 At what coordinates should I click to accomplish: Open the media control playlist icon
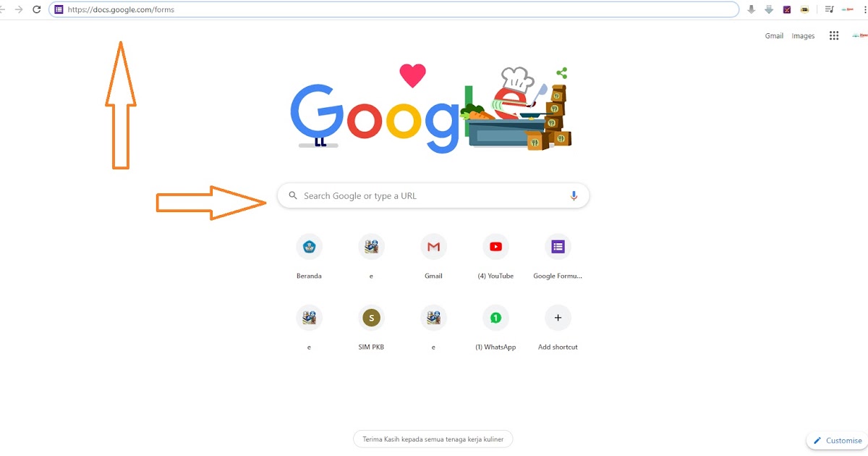(829, 9)
